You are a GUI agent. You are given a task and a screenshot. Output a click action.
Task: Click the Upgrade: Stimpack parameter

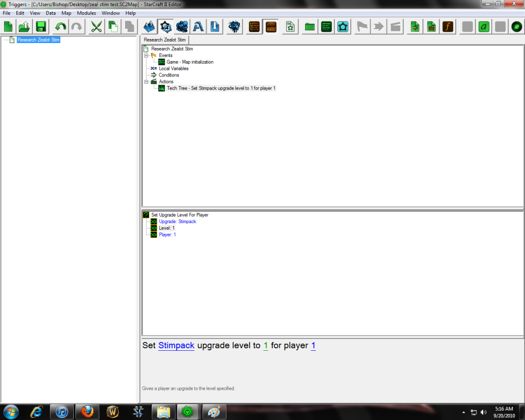(177, 222)
